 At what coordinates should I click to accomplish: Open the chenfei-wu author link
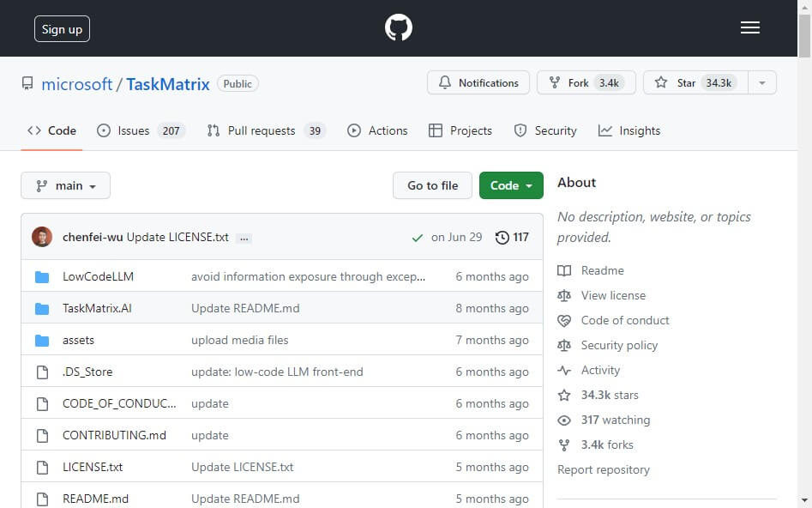(x=93, y=237)
